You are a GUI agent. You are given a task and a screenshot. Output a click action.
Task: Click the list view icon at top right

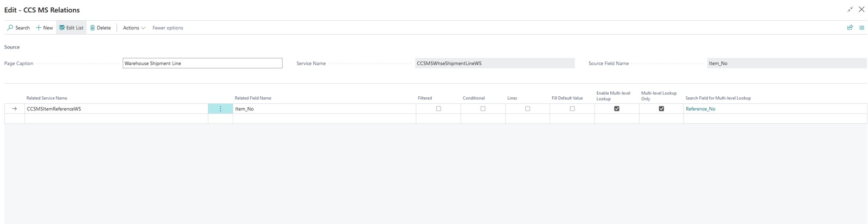pos(861,28)
